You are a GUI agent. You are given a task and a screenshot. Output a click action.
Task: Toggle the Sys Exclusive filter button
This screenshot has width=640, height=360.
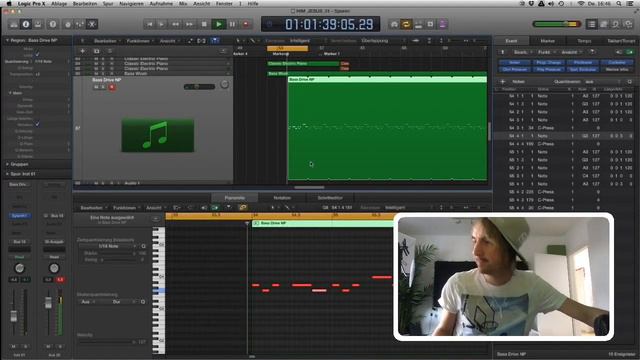(x=583, y=69)
